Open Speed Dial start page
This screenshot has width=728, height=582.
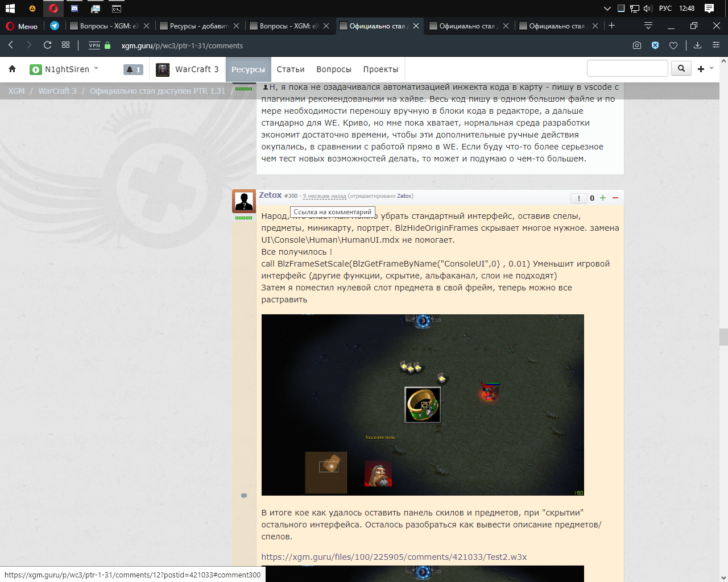66,45
